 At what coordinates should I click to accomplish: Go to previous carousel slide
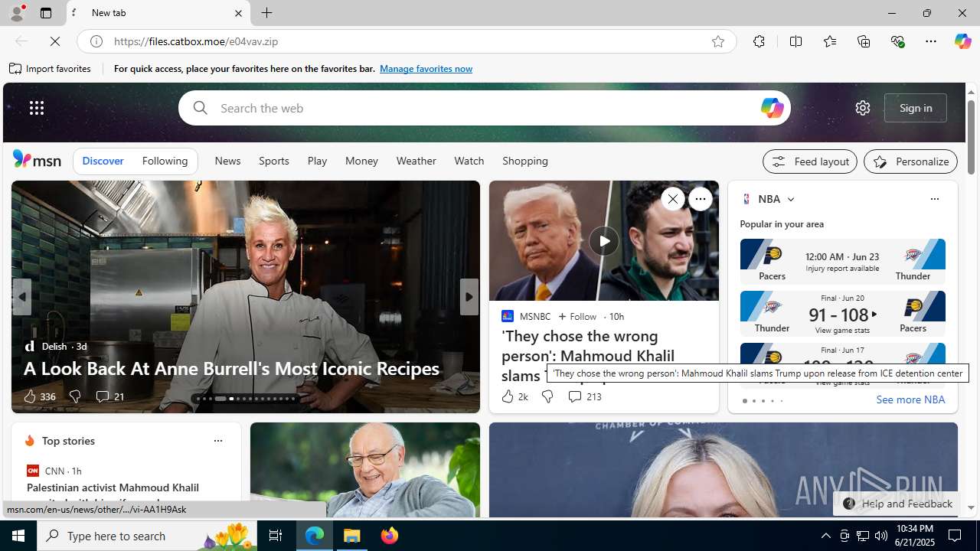coord(21,297)
